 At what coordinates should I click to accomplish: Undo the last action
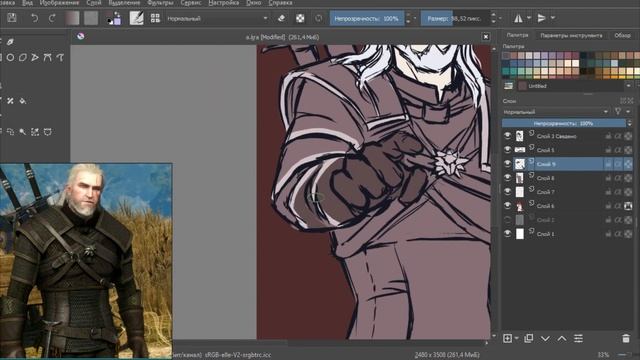[35, 18]
